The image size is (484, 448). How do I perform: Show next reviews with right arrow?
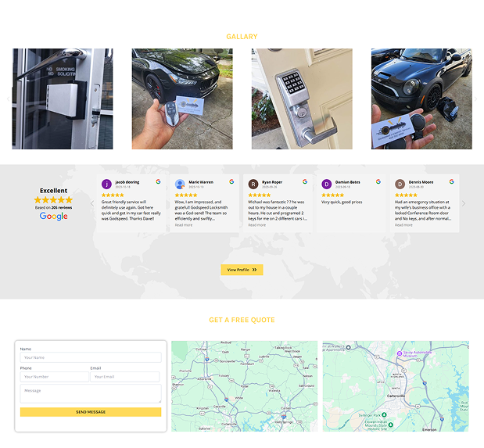point(463,203)
